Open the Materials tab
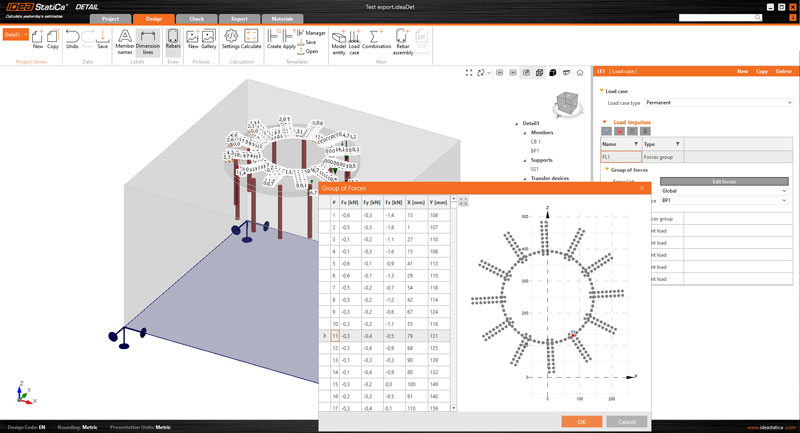This screenshot has width=800, height=433. [283, 19]
